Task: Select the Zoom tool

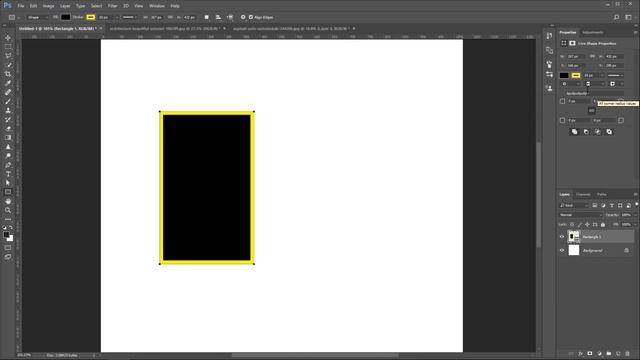Action: click(x=8, y=210)
